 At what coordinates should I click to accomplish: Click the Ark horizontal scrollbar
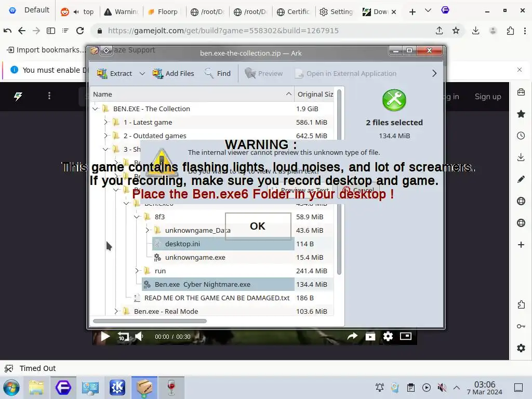pyautogui.click(x=150, y=321)
